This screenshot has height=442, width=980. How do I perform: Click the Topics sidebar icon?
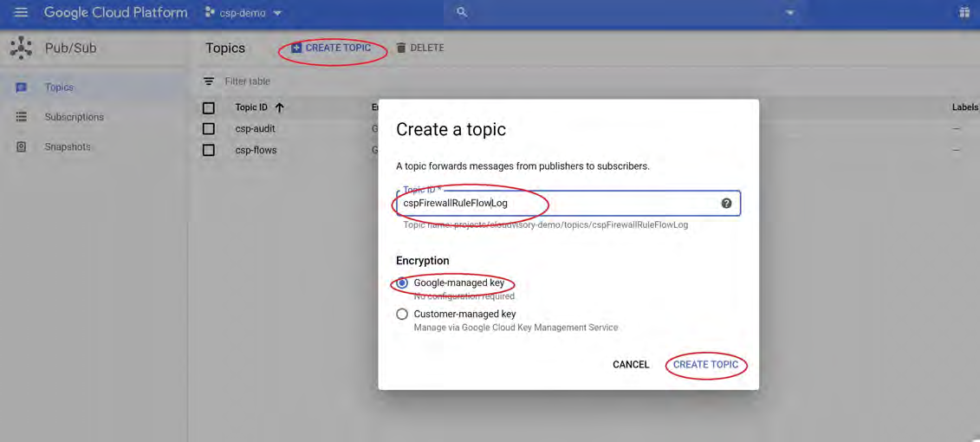(22, 88)
